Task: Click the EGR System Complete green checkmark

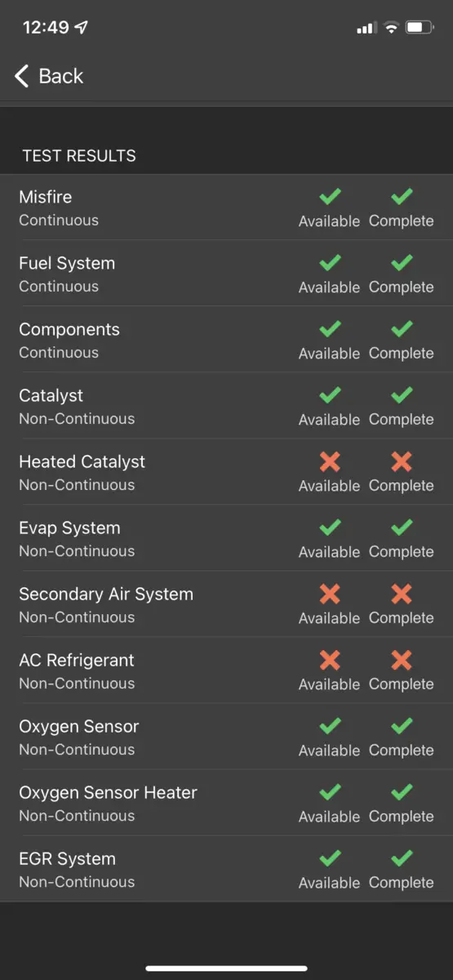Action: (x=402, y=858)
